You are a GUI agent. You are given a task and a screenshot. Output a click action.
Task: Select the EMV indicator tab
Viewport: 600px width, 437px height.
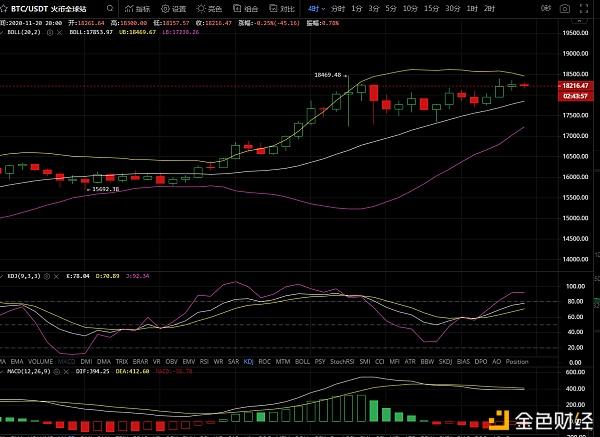(189, 362)
